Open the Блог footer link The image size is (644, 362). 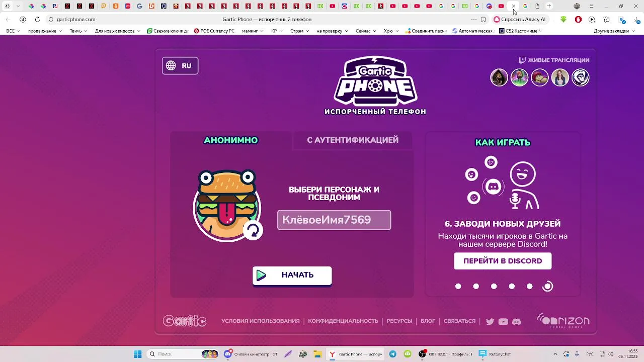click(428, 321)
